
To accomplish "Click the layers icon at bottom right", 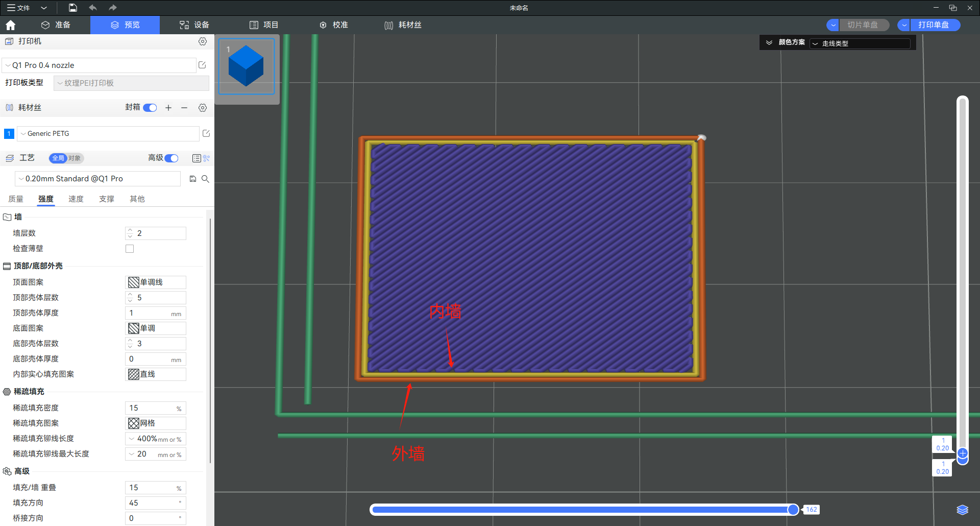I will (x=962, y=510).
